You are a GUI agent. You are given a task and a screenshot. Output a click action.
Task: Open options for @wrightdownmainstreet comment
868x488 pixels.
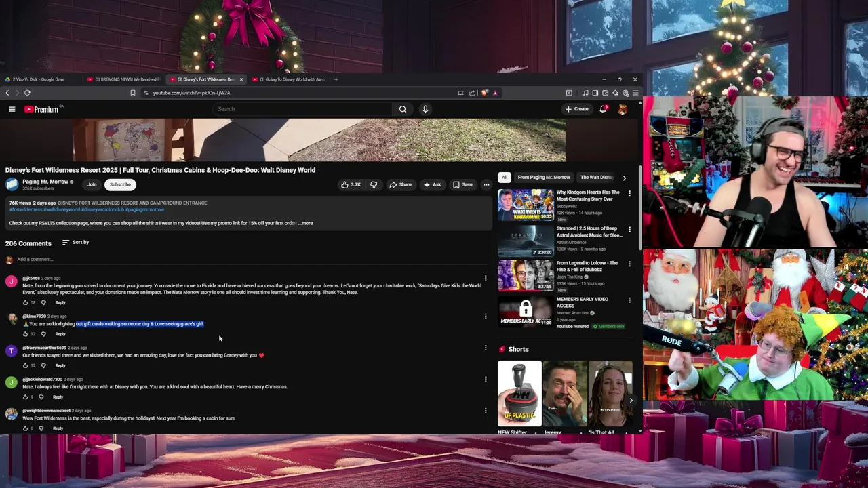(x=486, y=410)
